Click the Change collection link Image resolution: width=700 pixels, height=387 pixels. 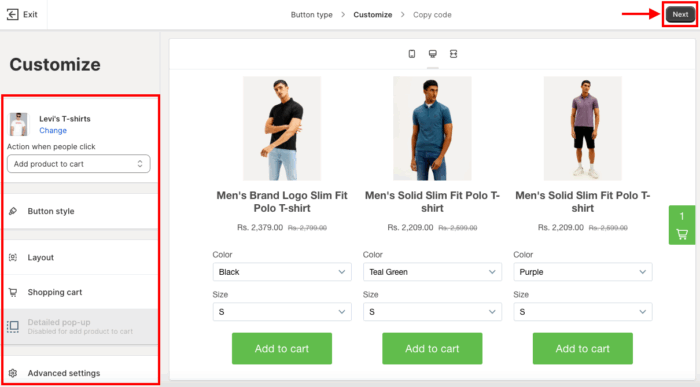tap(53, 130)
